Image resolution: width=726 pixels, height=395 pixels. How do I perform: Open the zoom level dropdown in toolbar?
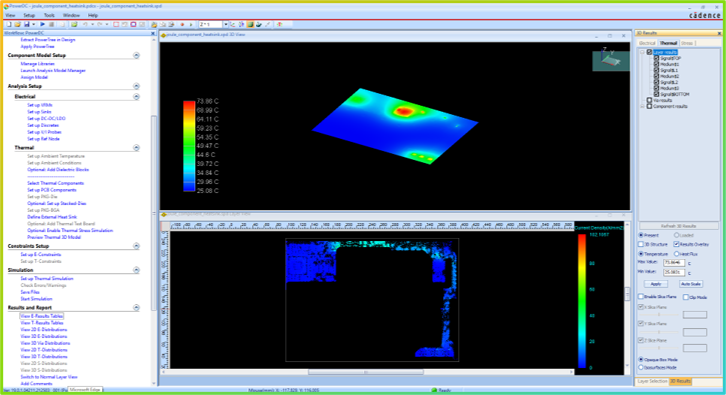pyautogui.click(x=225, y=24)
